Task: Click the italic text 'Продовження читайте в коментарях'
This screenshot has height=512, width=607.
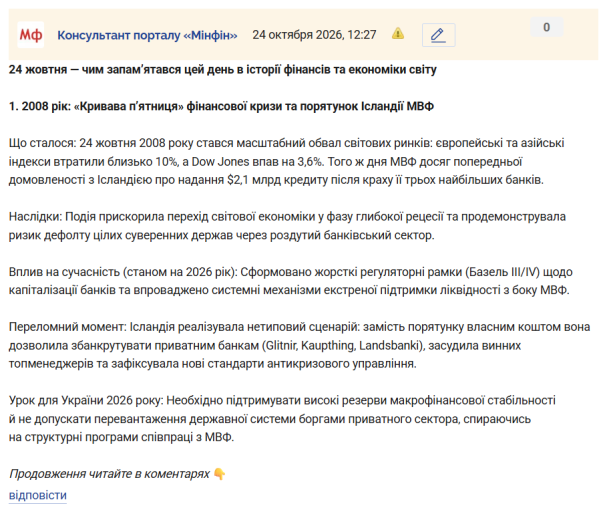Action: click(109, 474)
